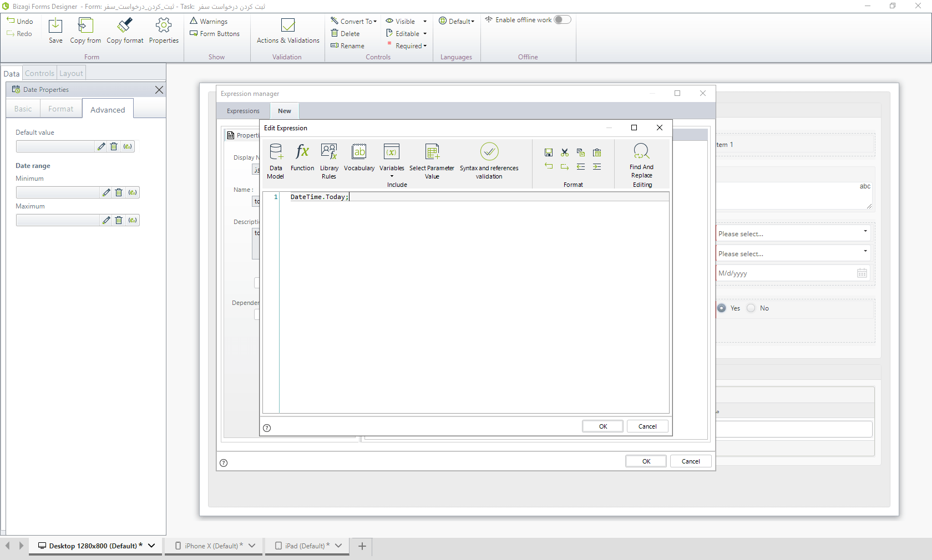Open the Variables tool
This screenshot has width=932, height=560.
pos(392,161)
